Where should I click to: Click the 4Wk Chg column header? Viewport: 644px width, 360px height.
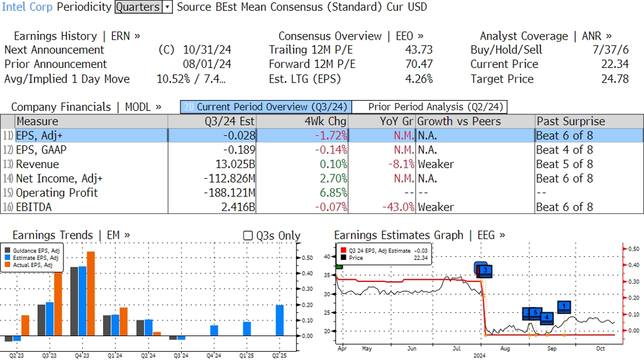coord(302,121)
